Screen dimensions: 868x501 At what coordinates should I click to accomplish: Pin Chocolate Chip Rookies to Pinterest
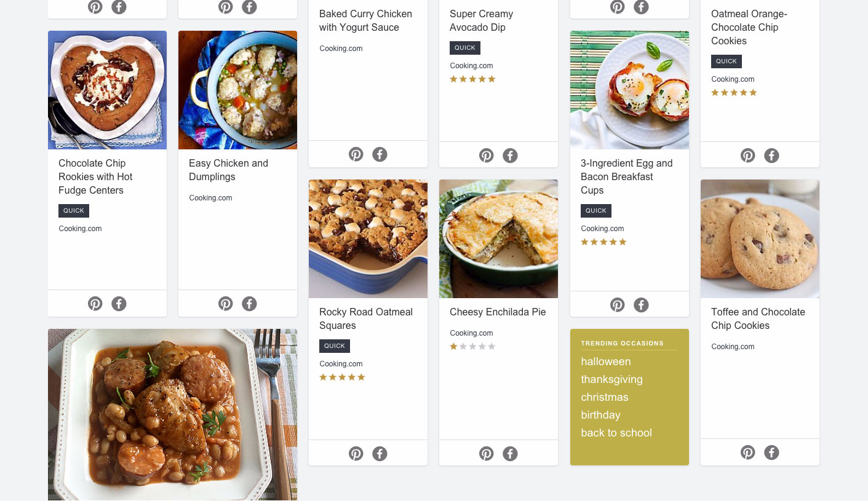(x=95, y=303)
